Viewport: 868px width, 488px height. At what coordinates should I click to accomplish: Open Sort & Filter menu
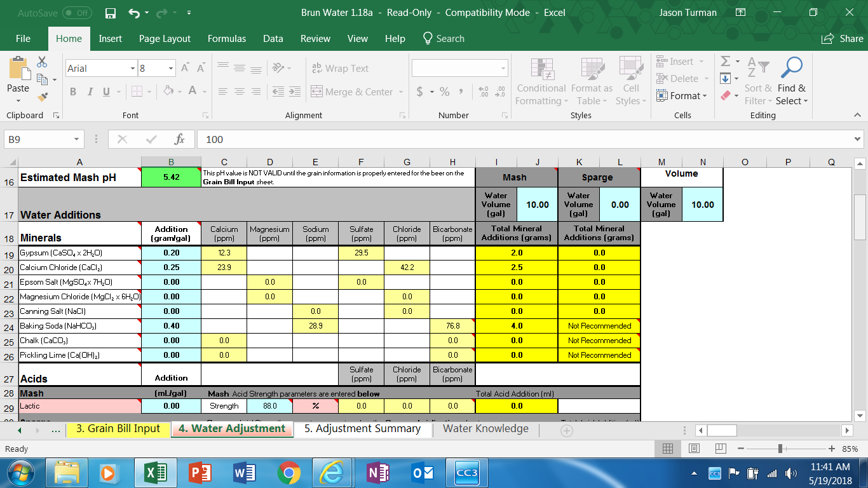[x=758, y=81]
